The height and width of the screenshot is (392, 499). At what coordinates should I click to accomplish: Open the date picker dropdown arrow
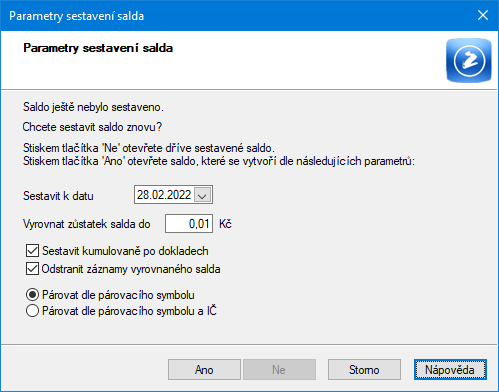pos(202,195)
